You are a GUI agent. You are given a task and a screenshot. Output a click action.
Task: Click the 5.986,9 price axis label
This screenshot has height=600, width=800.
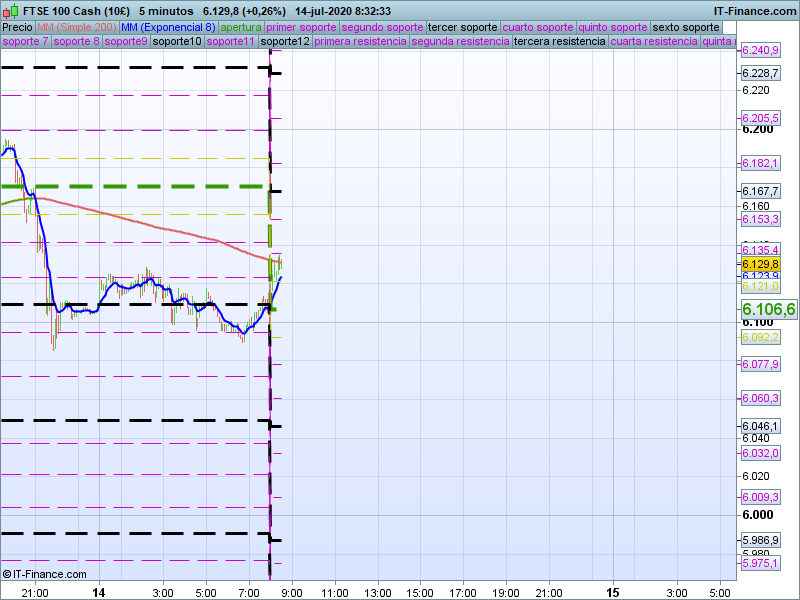[759, 541]
